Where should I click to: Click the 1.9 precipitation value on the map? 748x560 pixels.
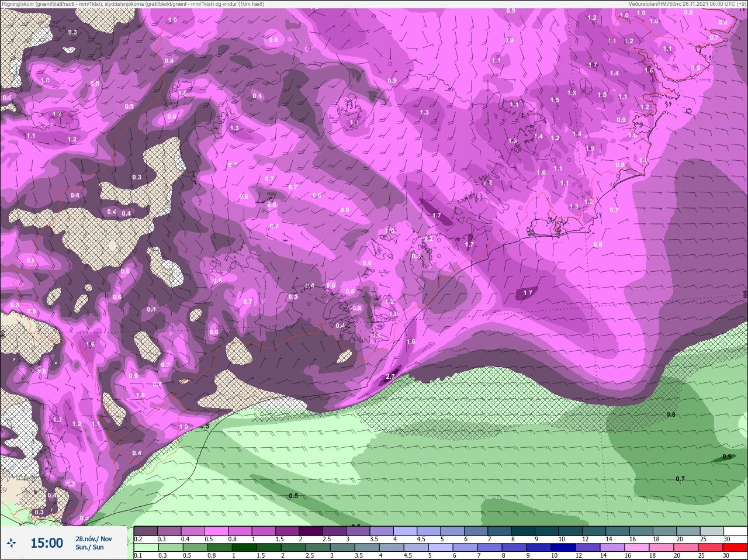pyautogui.click(x=590, y=149)
